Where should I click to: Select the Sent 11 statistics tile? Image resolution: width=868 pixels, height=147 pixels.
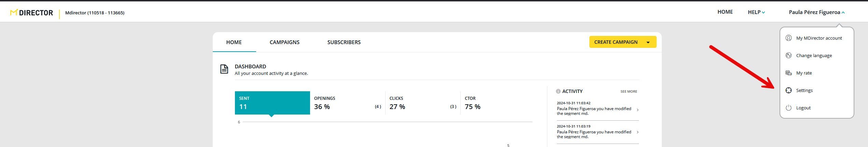(272, 103)
